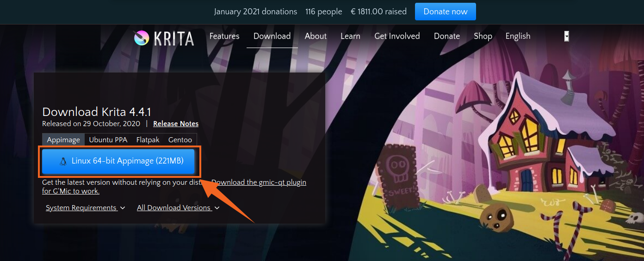Open the About page
The height and width of the screenshot is (261, 644).
(x=316, y=36)
